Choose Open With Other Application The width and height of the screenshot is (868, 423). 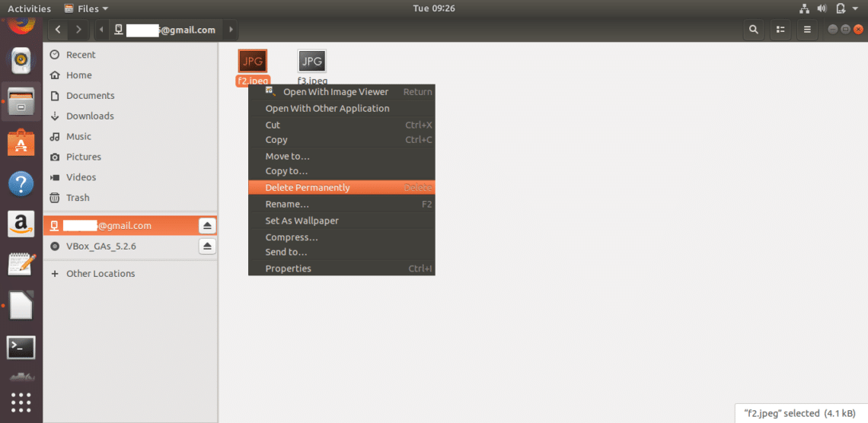[342, 108]
